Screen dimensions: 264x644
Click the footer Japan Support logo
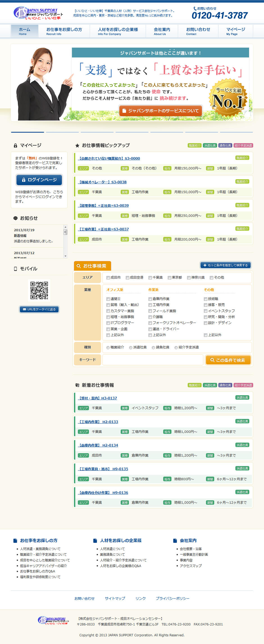(x=53, y=621)
